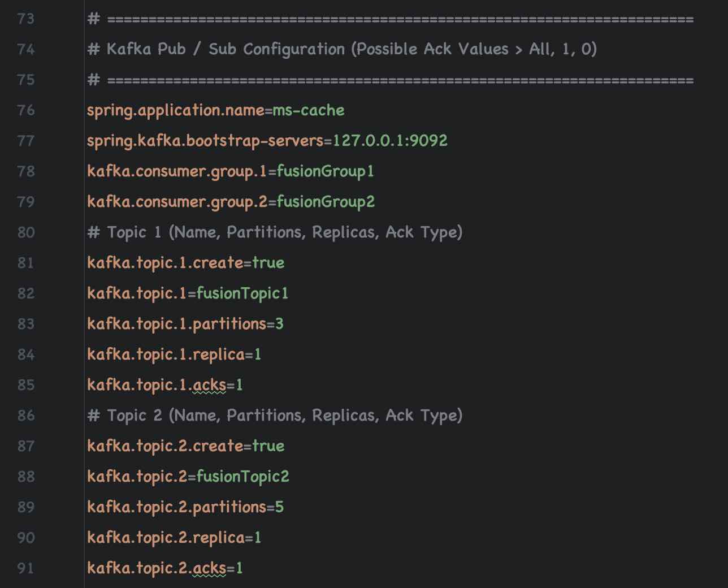This screenshot has height=588, width=728.
Task: Click the separator comment on line 75
Action: pos(391,80)
